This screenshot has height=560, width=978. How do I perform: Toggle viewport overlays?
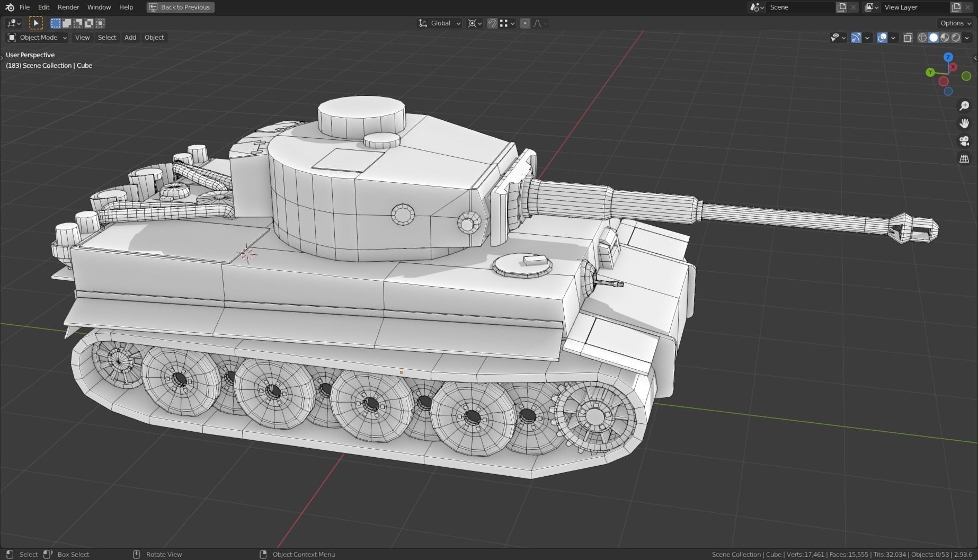click(882, 38)
